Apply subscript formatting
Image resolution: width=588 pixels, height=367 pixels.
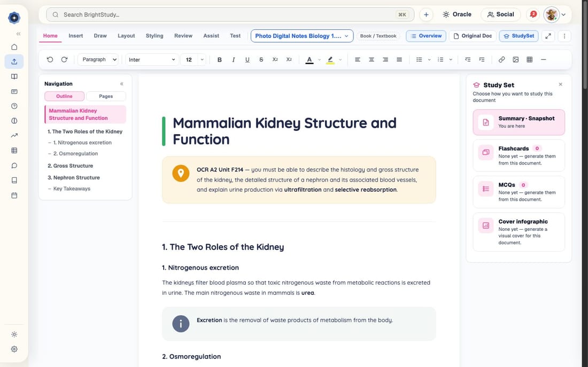275,60
